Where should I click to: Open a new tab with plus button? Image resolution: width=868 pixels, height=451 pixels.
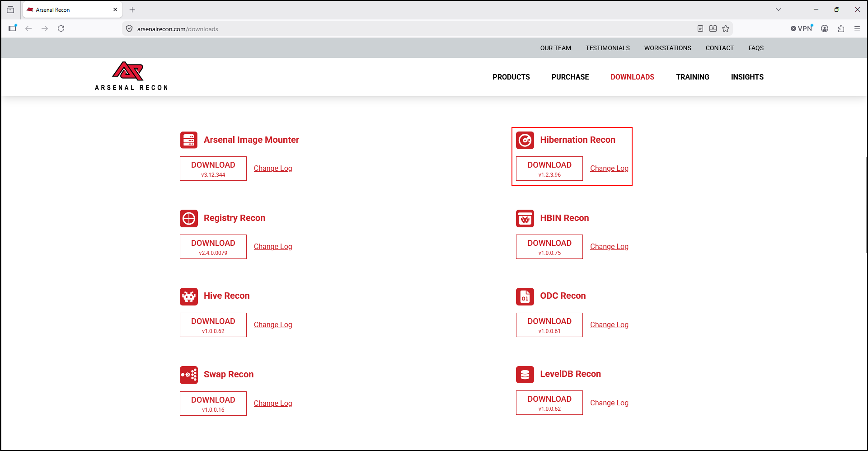point(132,9)
